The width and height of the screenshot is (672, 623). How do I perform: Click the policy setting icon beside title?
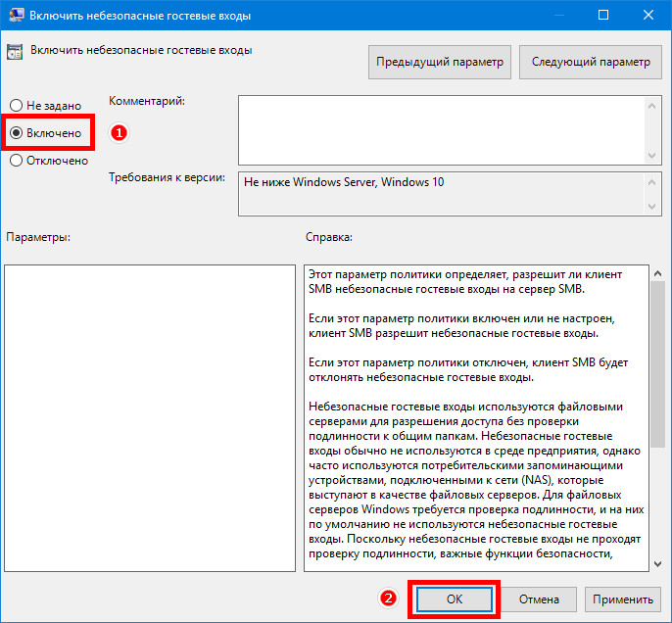tap(15, 52)
